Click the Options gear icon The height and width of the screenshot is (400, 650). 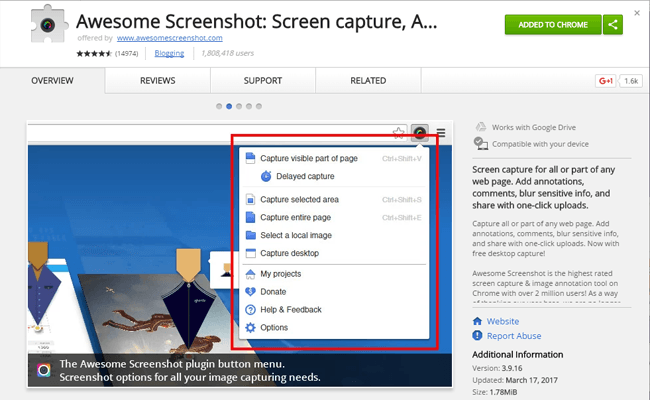[x=250, y=327]
